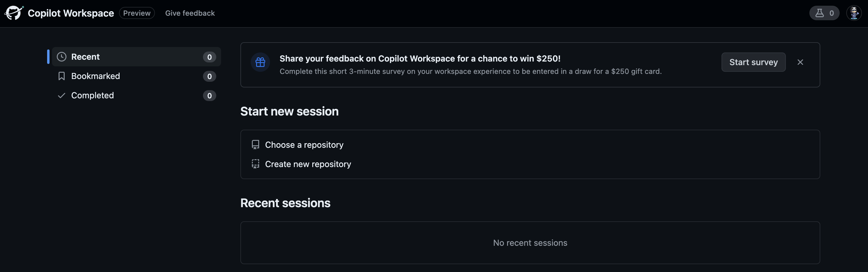Open the user avatar menu
This screenshot has width=868, height=272.
point(854,13)
